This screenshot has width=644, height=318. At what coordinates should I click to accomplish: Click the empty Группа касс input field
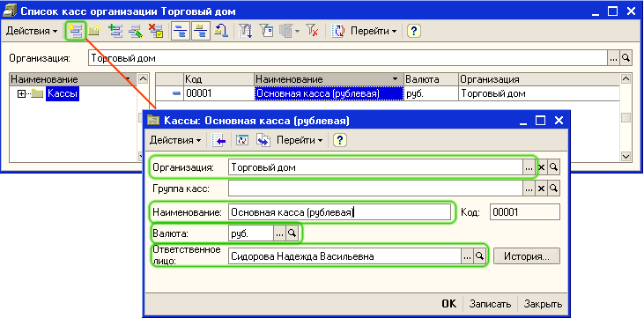pyautogui.click(x=375, y=189)
